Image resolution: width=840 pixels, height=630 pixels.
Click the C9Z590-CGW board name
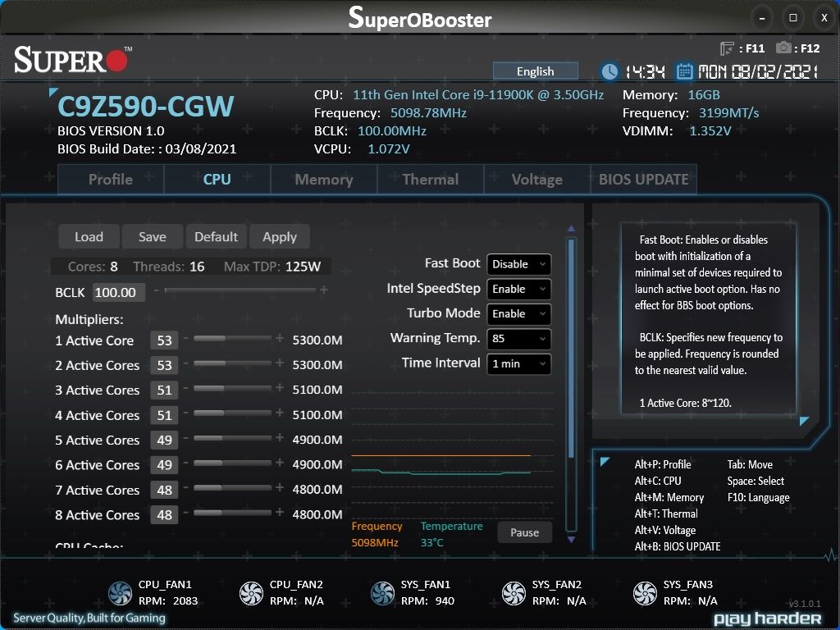(146, 106)
